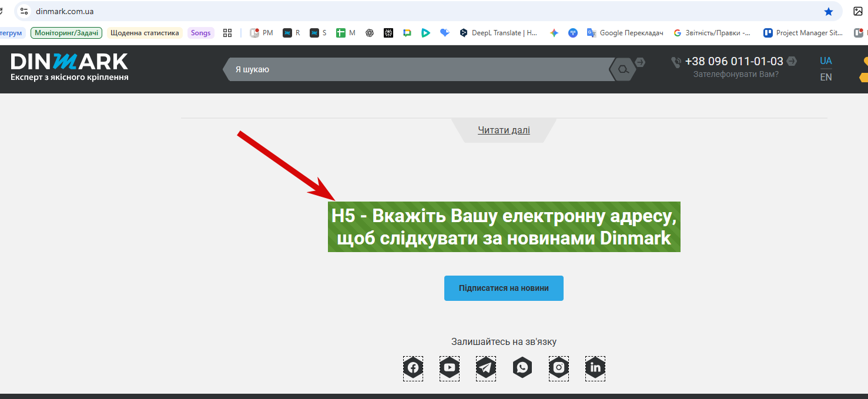Bookmark star icon in address bar
Screen dimensions: 868x399
[829, 11]
